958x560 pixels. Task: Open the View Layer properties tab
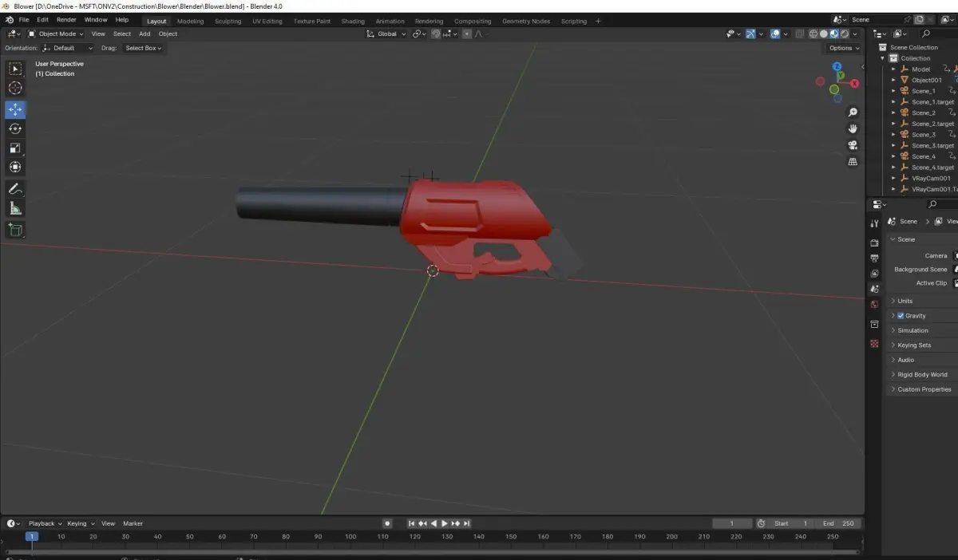point(874,274)
